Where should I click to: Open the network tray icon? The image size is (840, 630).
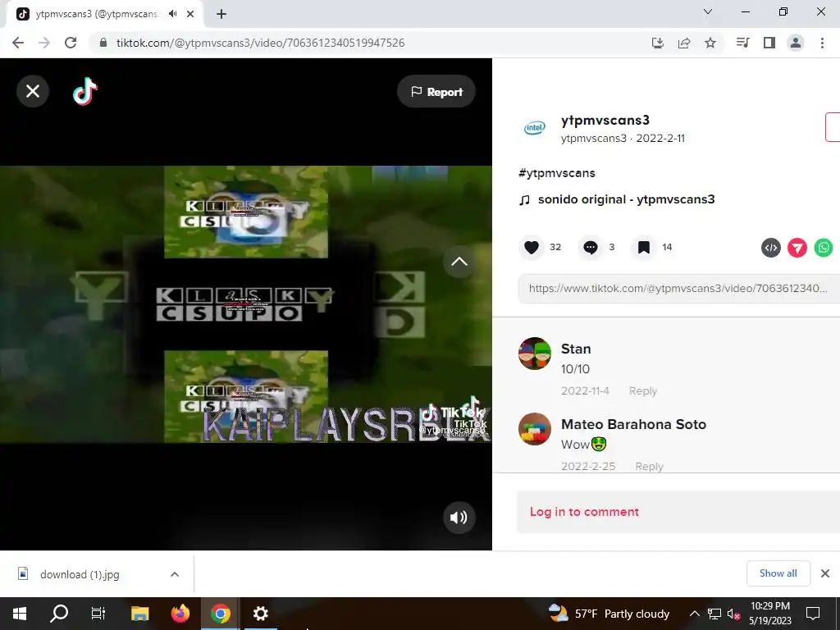coord(714,614)
